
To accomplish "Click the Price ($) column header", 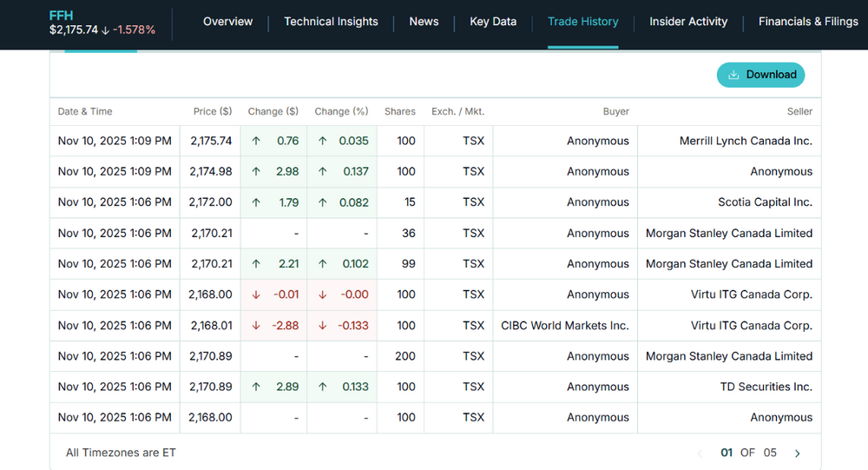I will point(213,111).
